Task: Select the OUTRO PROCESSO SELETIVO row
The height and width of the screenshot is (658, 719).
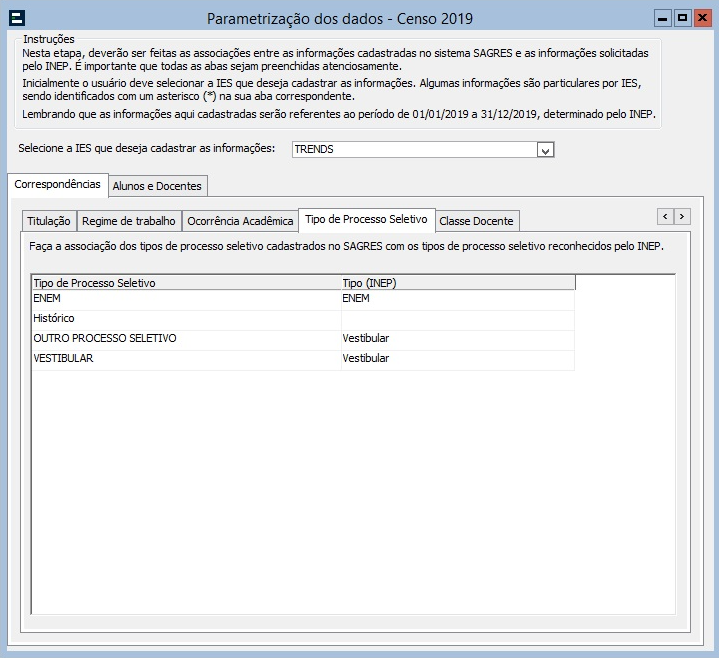Action: pyautogui.click(x=185, y=339)
